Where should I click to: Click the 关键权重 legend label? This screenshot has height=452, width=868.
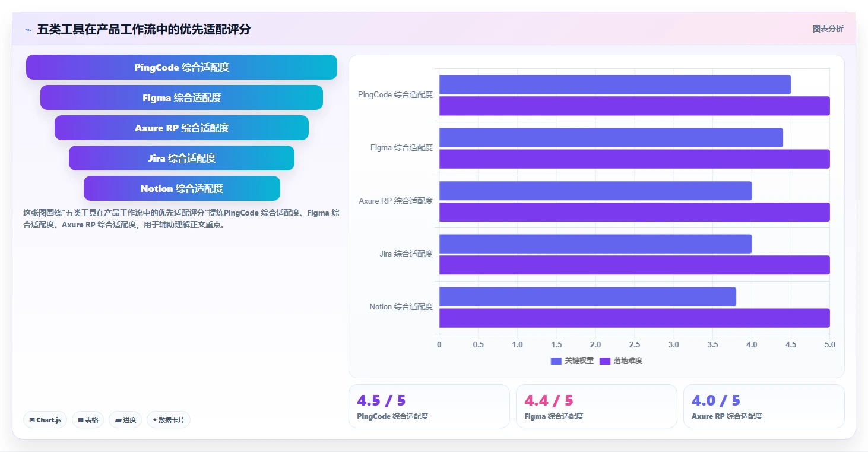[x=579, y=361]
